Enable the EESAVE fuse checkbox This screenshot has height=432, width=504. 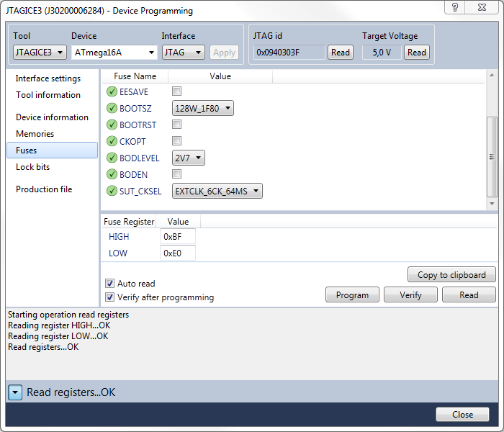(x=176, y=91)
